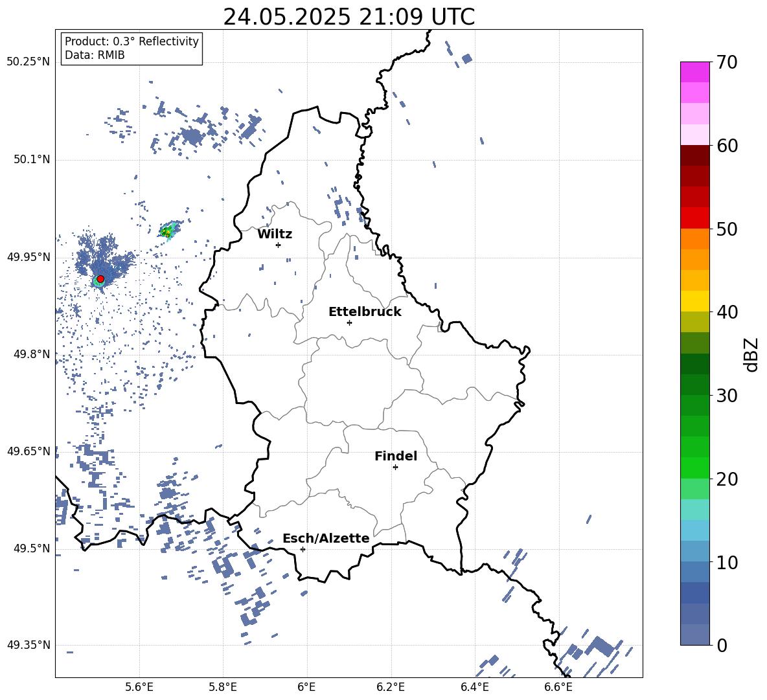
Task: Click the Product: 0.3° Reflectivity text
Action: (132, 41)
